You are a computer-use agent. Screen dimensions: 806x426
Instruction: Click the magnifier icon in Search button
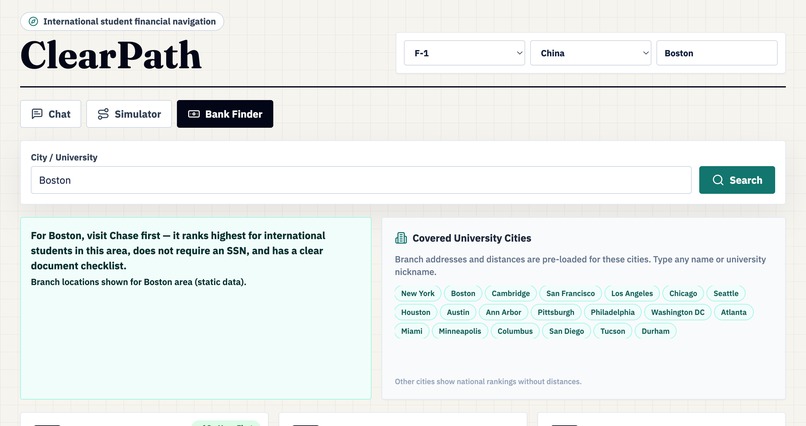pyautogui.click(x=718, y=180)
